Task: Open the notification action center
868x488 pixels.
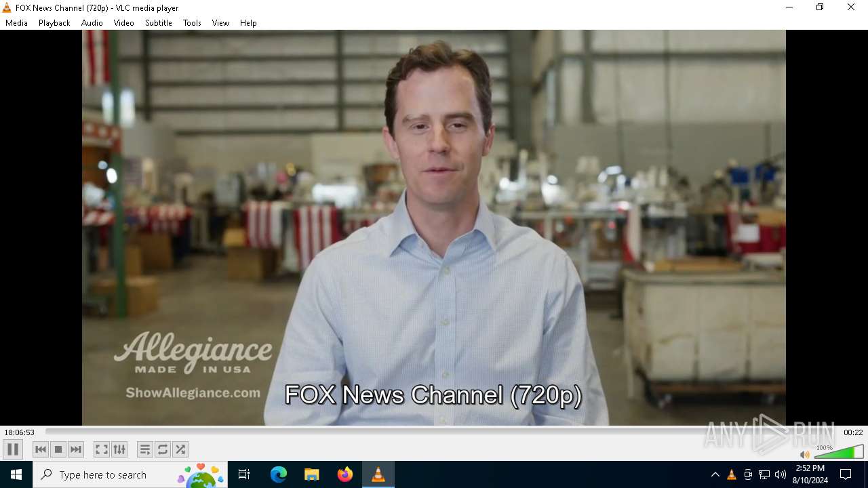Action: pyautogui.click(x=846, y=474)
